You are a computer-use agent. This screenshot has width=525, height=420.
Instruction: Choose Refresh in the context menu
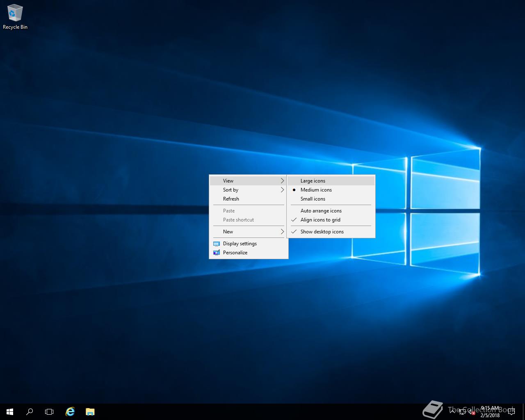tap(249, 199)
